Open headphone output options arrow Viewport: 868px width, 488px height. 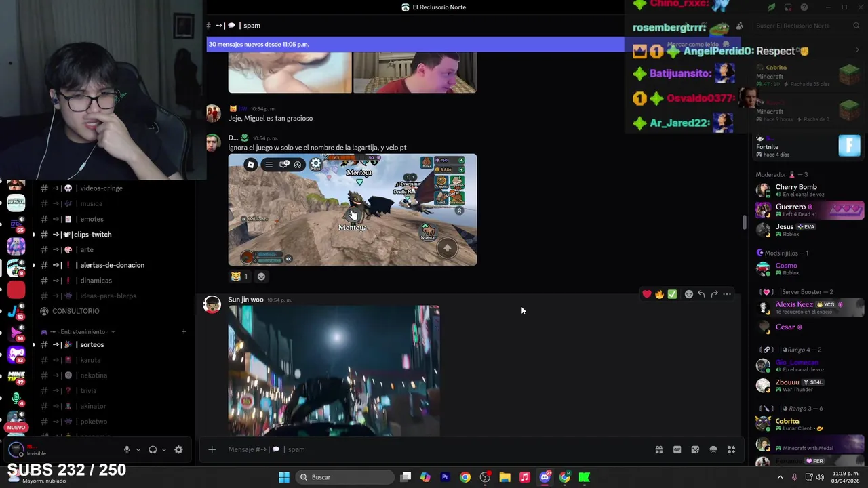(163, 449)
